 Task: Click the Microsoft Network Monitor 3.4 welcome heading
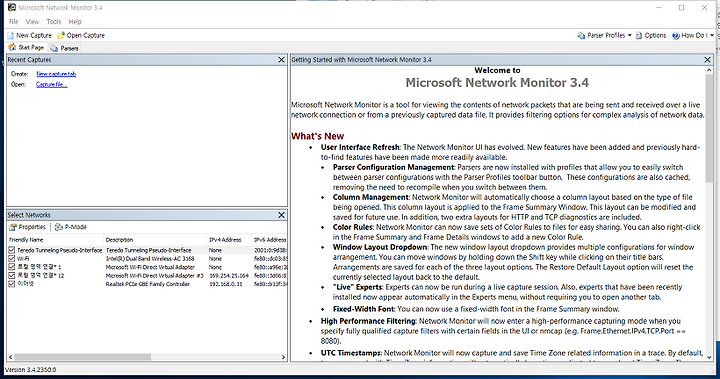[x=497, y=83]
